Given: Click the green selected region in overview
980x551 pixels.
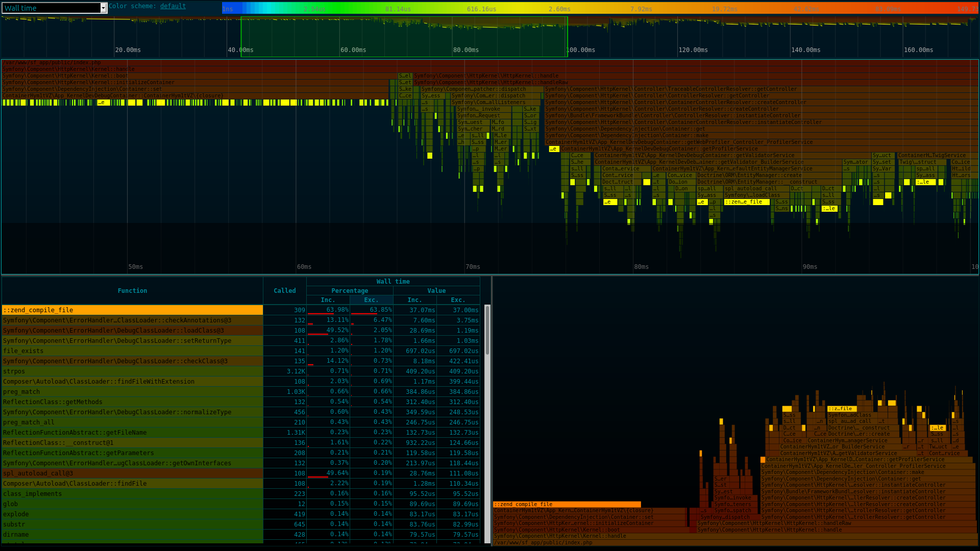Looking at the screenshot, I should [x=403, y=37].
